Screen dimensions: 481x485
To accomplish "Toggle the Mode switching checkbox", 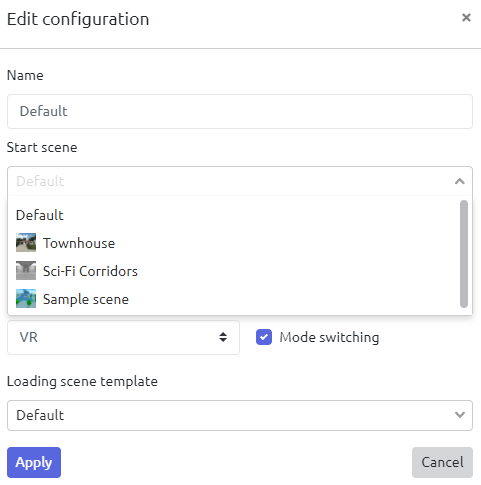I will [264, 337].
